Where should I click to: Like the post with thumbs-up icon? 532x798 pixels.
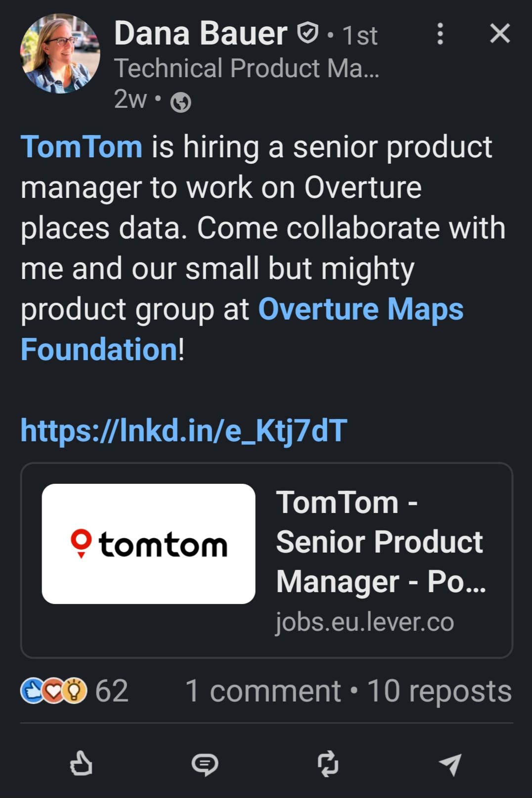(x=81, y=763)
